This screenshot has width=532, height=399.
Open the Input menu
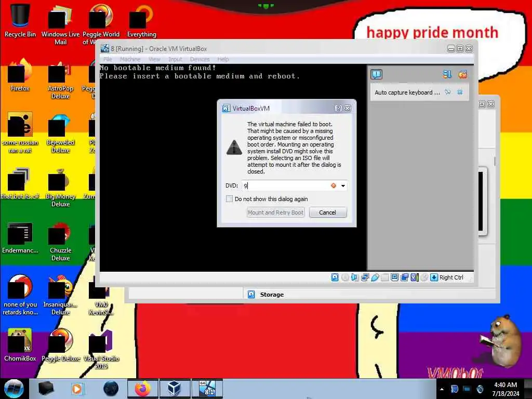click(x=176, y=59)
